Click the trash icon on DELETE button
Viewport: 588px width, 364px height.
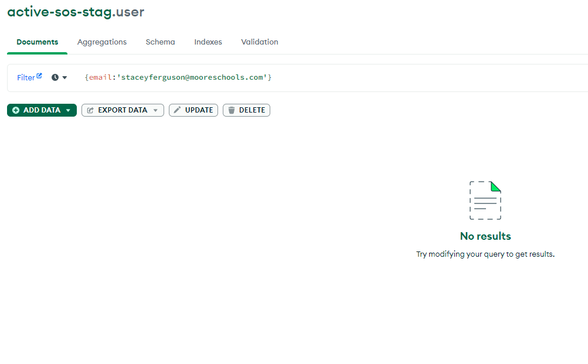pyautogui.click(x=232, y=110)
